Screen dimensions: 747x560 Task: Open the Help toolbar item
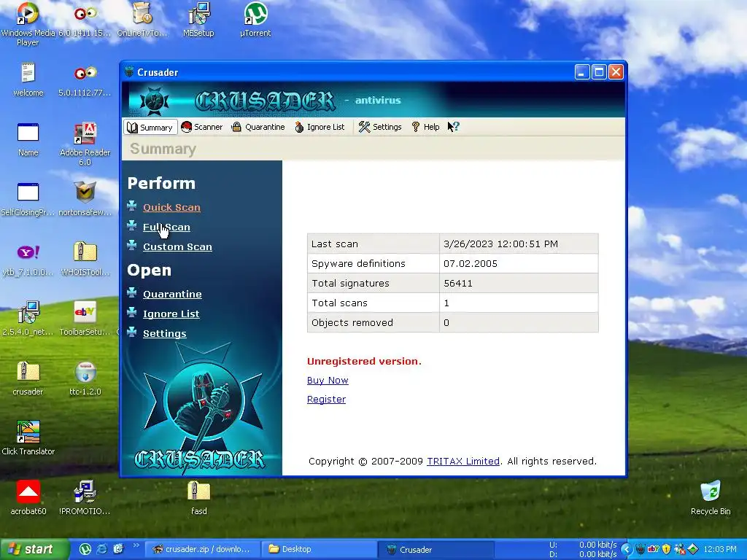pyautogui.click(x=425, y=127)
